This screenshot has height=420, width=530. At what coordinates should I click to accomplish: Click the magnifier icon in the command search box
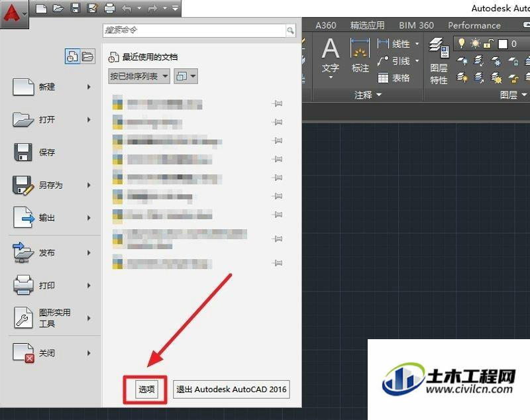click(x=290, y=30)
